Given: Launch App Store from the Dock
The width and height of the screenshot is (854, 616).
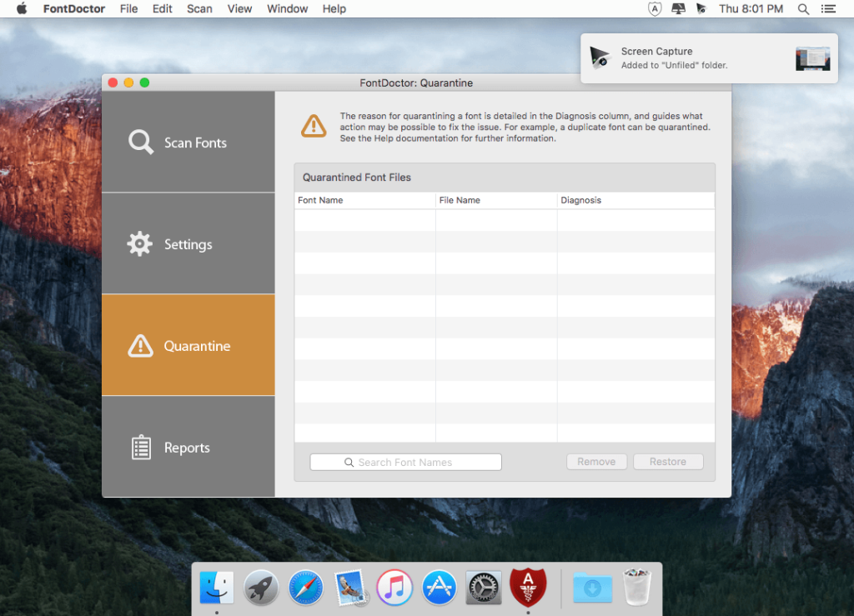Looking at the screenshot, I should pos(439,587).
